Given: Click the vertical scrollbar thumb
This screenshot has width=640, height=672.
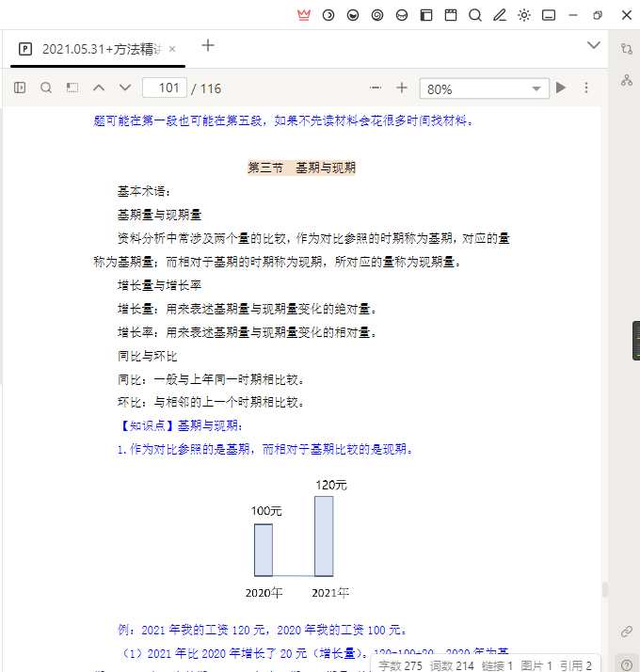Looking at the screenshot, I should (604, 590).
